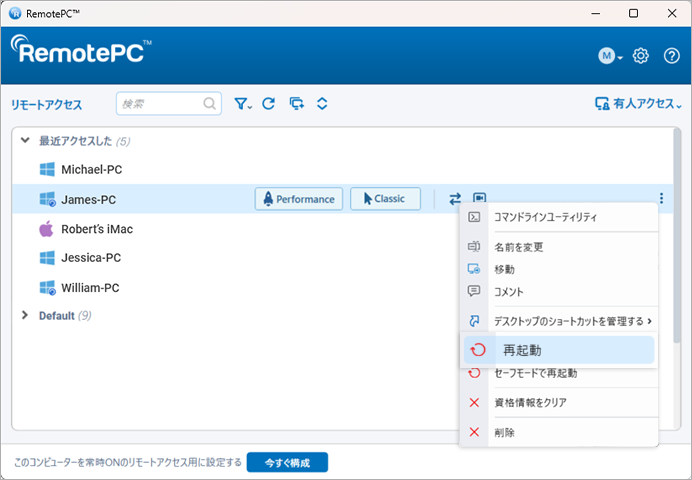
Task: Click the meeting icon next to James-PC
Action: pyautogui.click(x=479, y=197)
